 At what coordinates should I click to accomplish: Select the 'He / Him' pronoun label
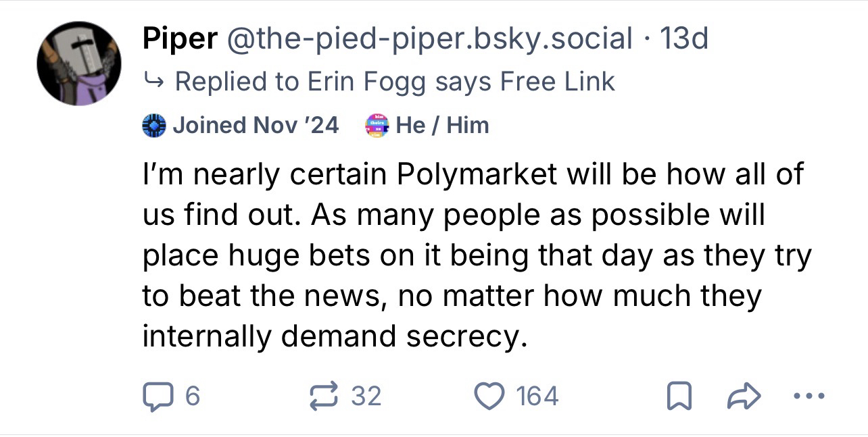click(x=441, y=126)
